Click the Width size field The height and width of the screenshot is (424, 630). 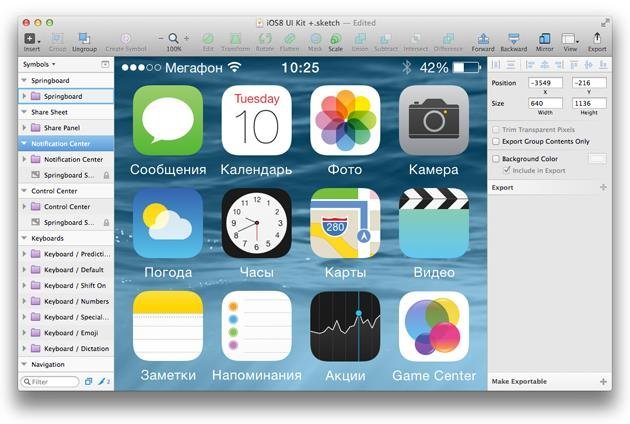[x=545, y=103]
